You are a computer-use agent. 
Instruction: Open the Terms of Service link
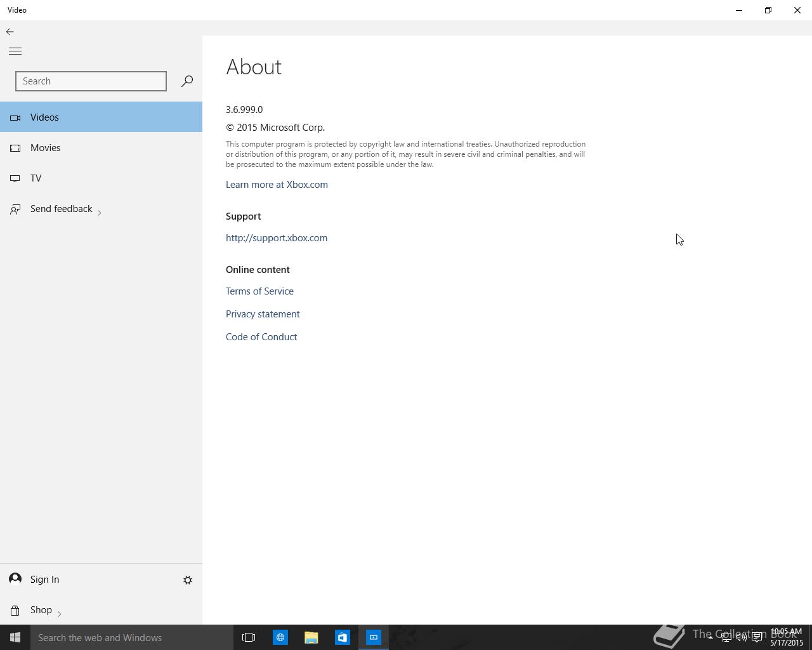(x=259, y=291)
